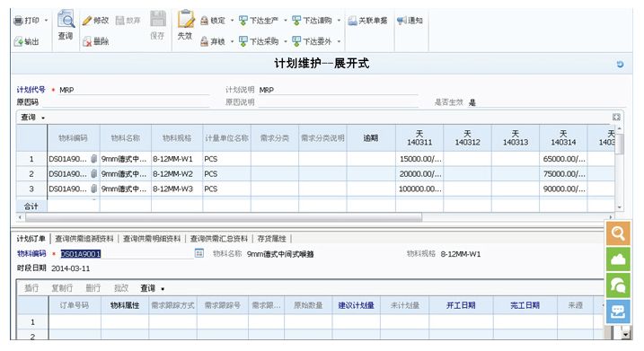Click the refresh icon beside the title
The image size is (644, 351).
point(620,64)
